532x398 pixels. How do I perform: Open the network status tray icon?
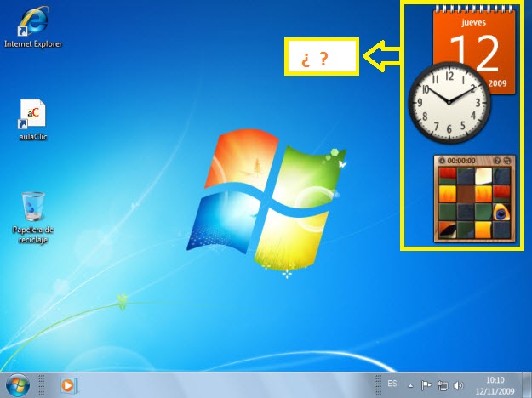pos(443,385)
